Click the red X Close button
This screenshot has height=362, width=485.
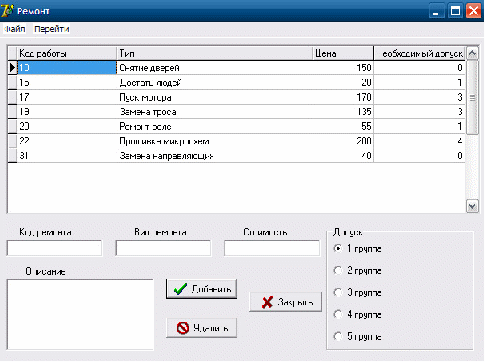[286, 302]
